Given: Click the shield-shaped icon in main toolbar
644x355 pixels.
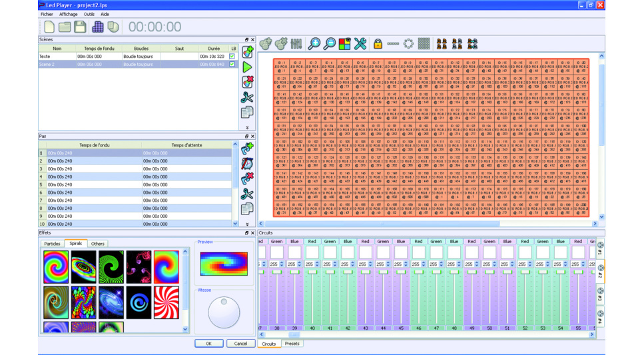Looking at the screenshot, I should click(113, 27).
